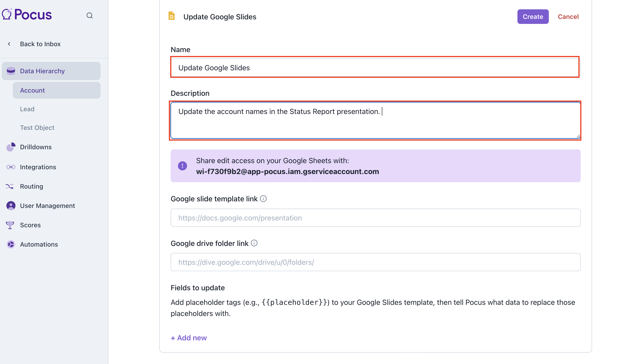Cancel the Update Google Slides action

coord(568,17)
